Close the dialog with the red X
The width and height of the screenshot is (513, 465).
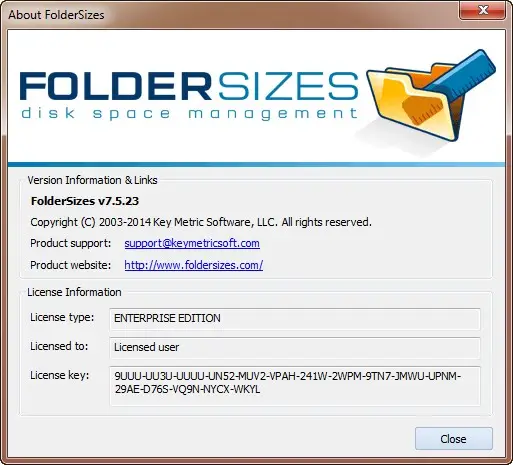click(482, 10)
